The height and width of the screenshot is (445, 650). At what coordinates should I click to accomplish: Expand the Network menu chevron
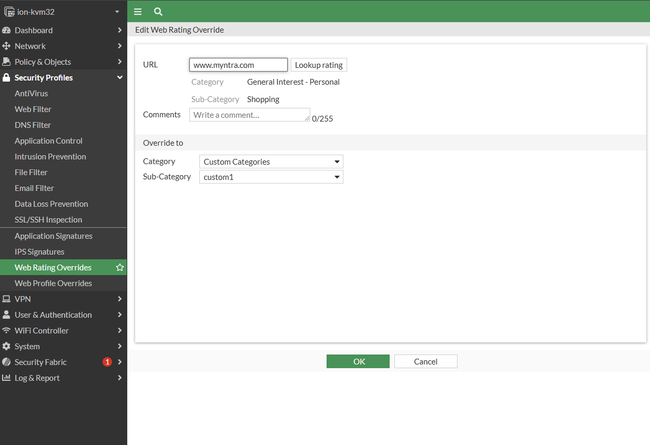(119, 46)
